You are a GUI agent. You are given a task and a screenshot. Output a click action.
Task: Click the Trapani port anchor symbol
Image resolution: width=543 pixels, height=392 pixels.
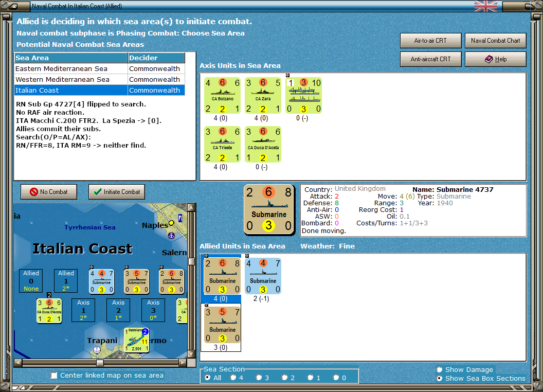click(x=97, y=350)
